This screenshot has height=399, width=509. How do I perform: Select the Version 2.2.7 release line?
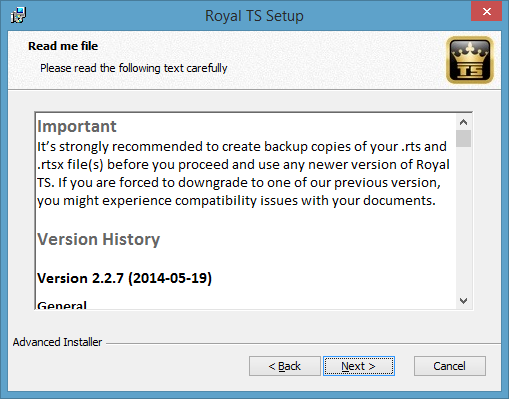coord(124,278)
